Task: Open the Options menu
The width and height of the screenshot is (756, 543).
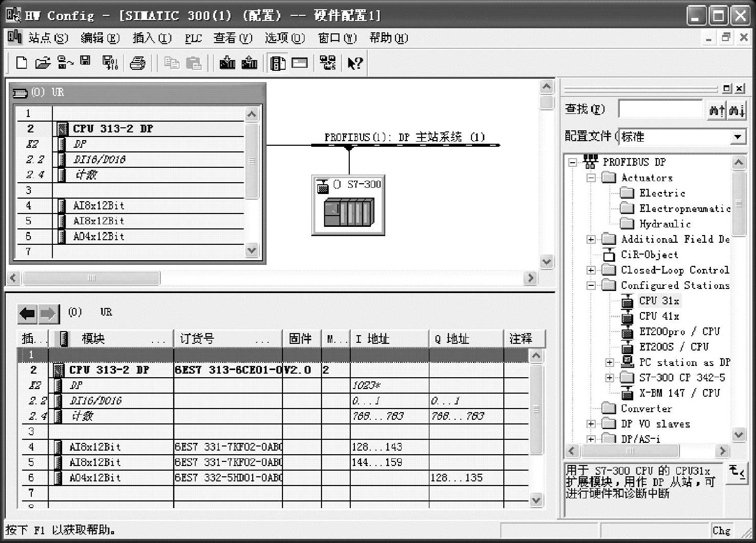Action: tap(285, 38)
